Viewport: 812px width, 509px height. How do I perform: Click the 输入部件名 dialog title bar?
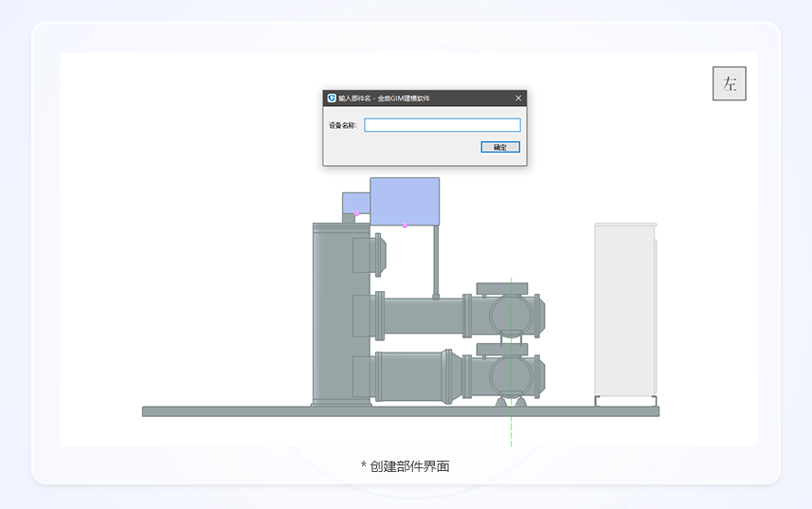click(x=426, y=98)
